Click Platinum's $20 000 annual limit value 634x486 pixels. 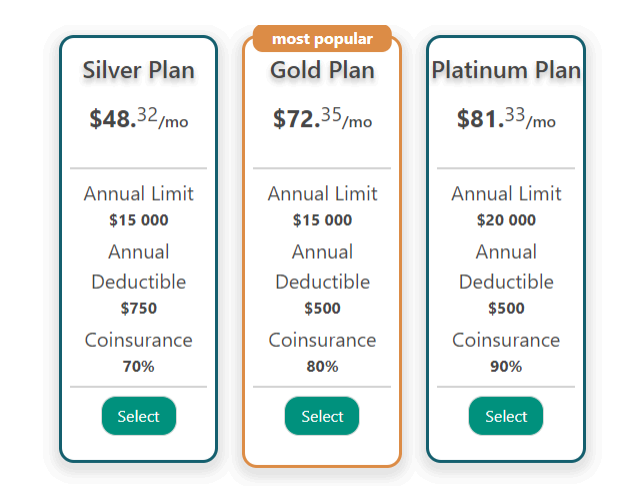pyautogui.click(x=506, y=220)
